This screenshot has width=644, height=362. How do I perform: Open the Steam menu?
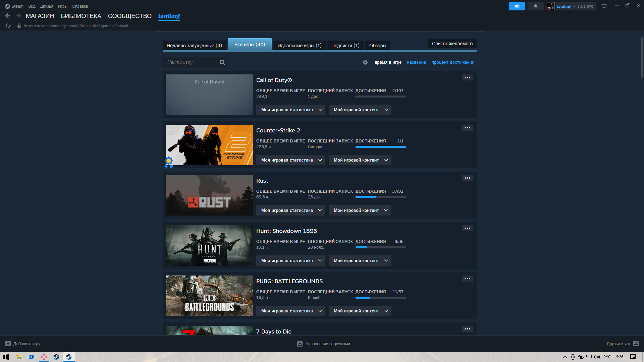[x=14, y=6]
